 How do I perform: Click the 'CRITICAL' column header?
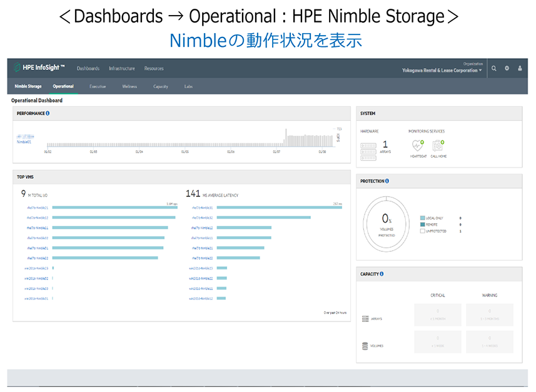pos(438,295)
